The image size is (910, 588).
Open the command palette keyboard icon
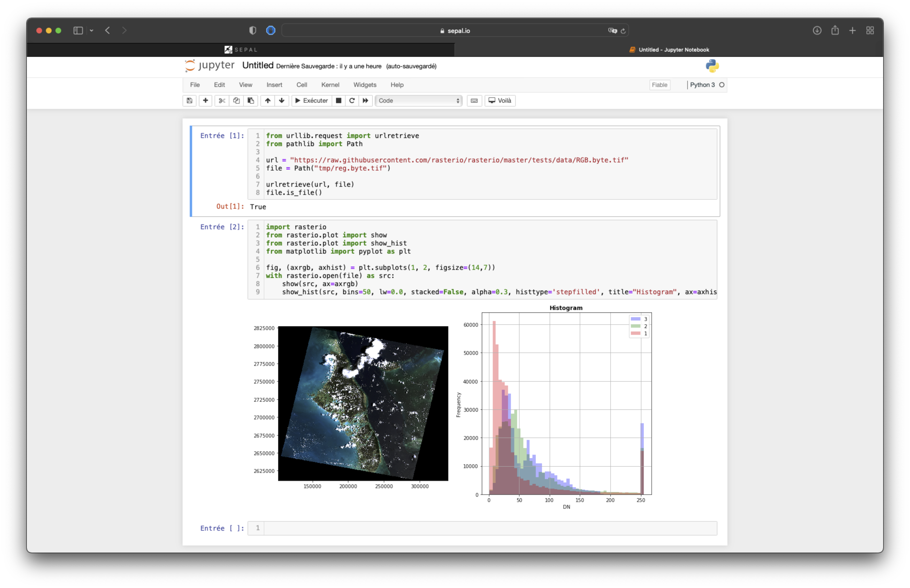tap(474, 100)
